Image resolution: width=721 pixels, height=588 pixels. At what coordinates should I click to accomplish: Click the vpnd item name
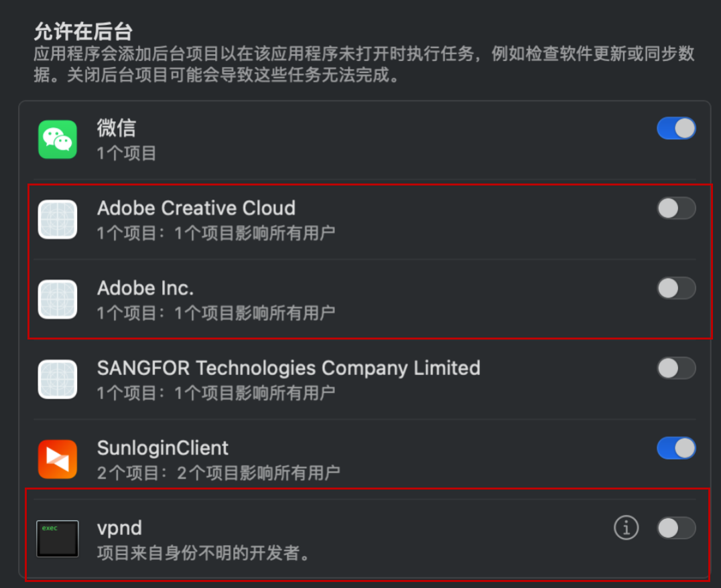pyautogui.click(x=120, y=528)
